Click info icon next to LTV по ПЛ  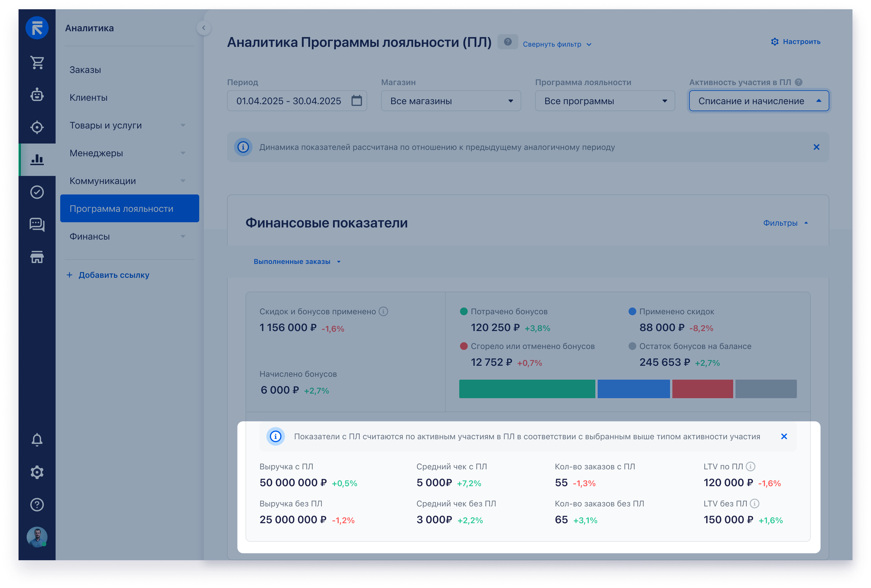(750, 466)
